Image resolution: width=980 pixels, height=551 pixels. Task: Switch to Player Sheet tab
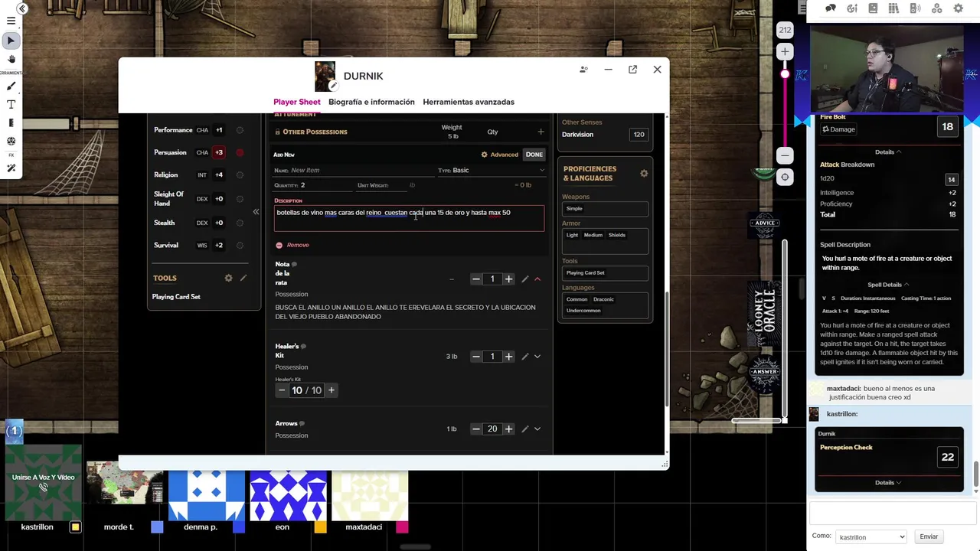click(x=297, y=102)
